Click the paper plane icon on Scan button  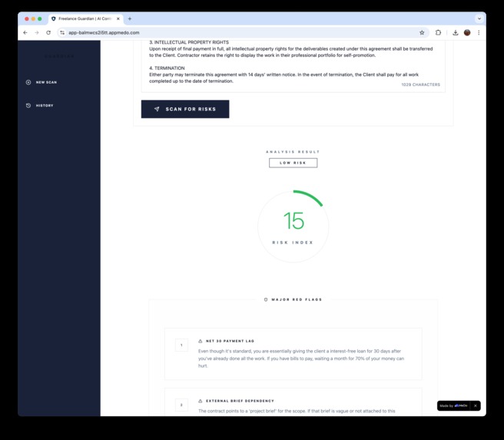(157, 109)
